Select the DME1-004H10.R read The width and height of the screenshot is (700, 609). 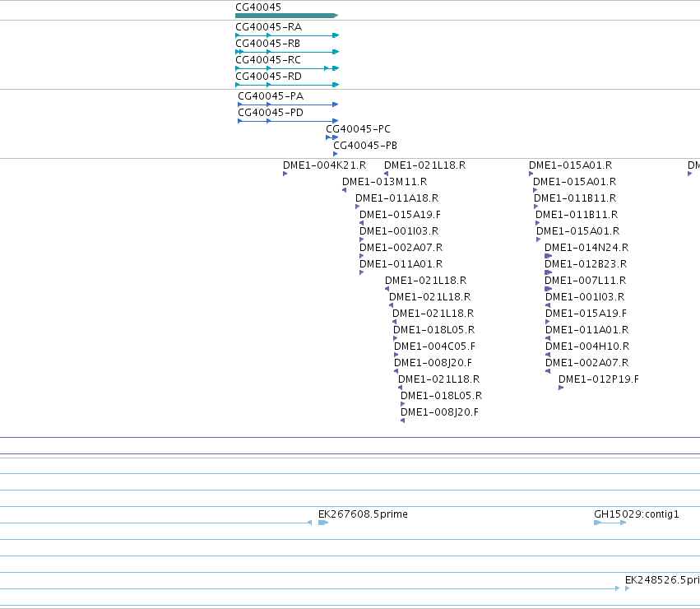point(548,355)
